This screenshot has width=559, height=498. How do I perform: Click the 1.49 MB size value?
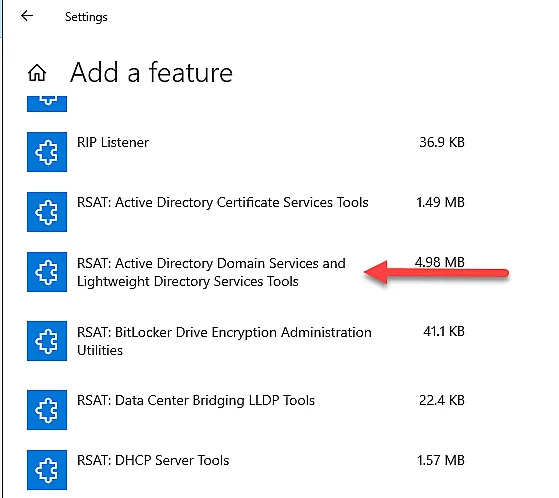tap(440, 202)
